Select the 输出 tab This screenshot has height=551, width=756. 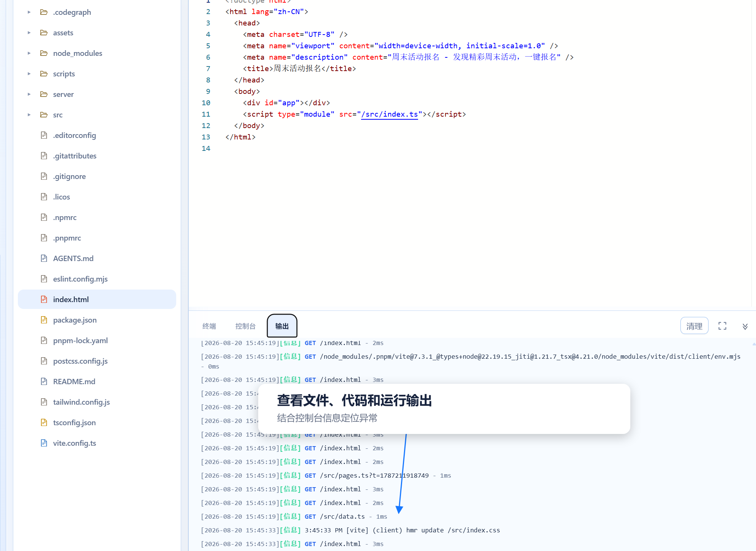(282, 326)
